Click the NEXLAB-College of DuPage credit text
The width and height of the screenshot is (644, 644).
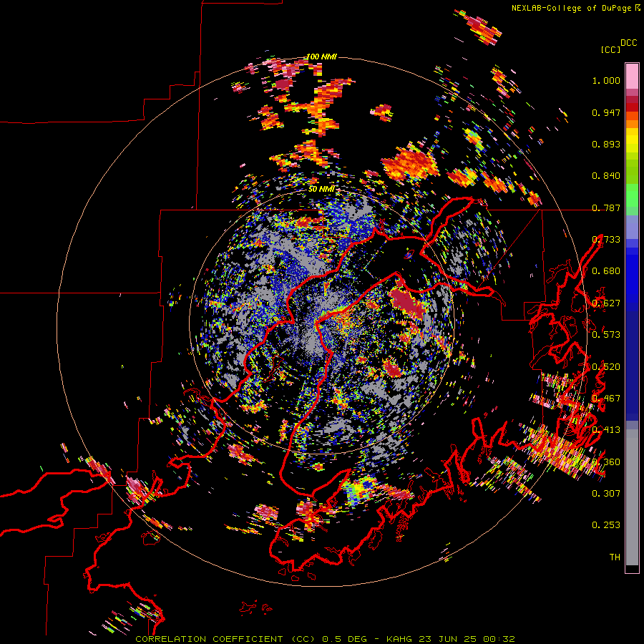(x=571, y=8)
